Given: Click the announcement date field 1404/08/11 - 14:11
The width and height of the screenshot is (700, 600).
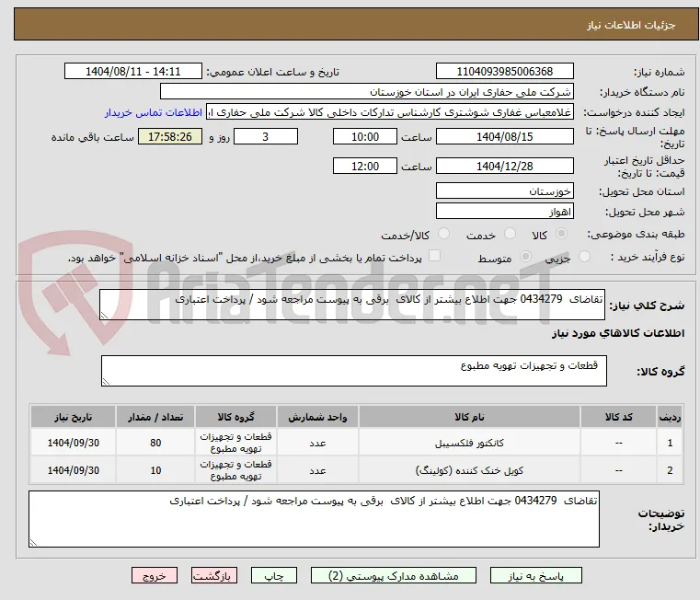Looking at the screenshot, I should click(x=133, y=72).
